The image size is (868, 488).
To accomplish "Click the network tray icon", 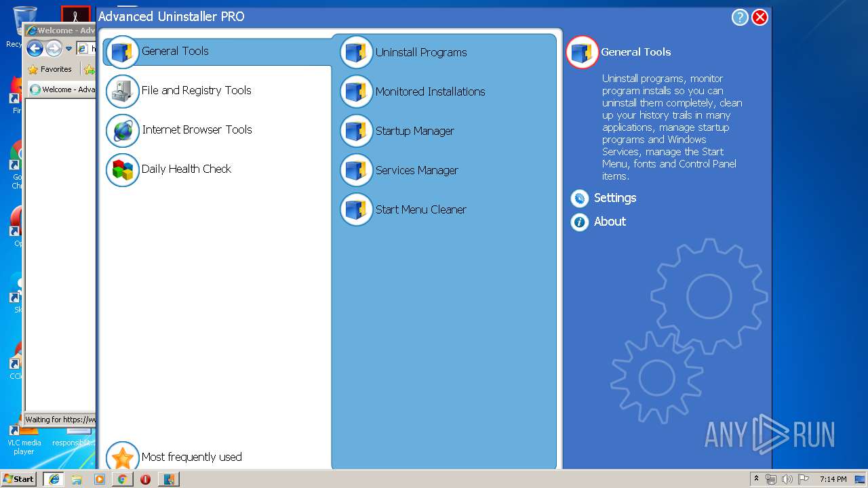I will point(771,479).
